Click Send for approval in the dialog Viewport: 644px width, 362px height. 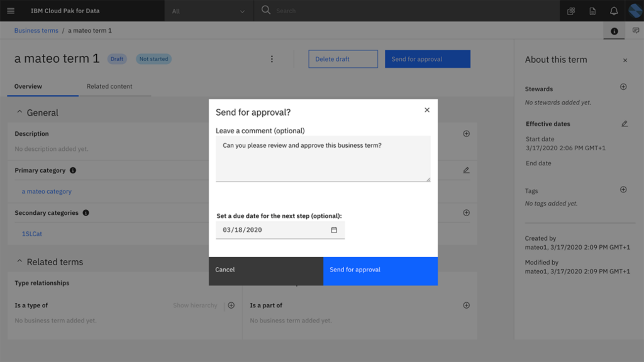380,270
